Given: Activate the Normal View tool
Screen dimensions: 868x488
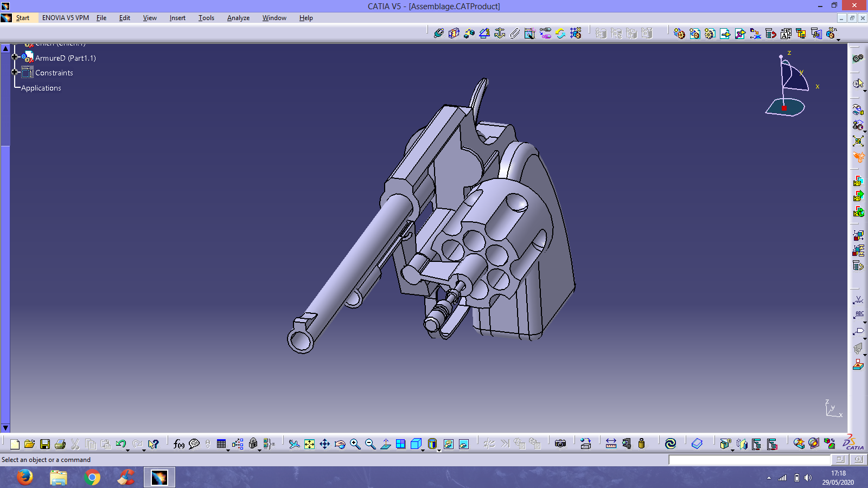Looking at the screenshot, I should (385, 444).
